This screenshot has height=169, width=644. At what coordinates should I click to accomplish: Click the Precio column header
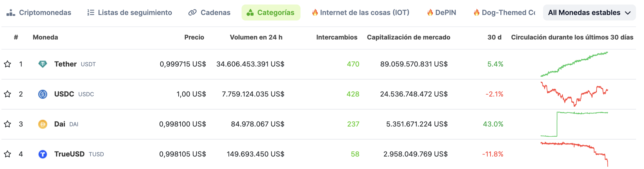pos(194,37)
